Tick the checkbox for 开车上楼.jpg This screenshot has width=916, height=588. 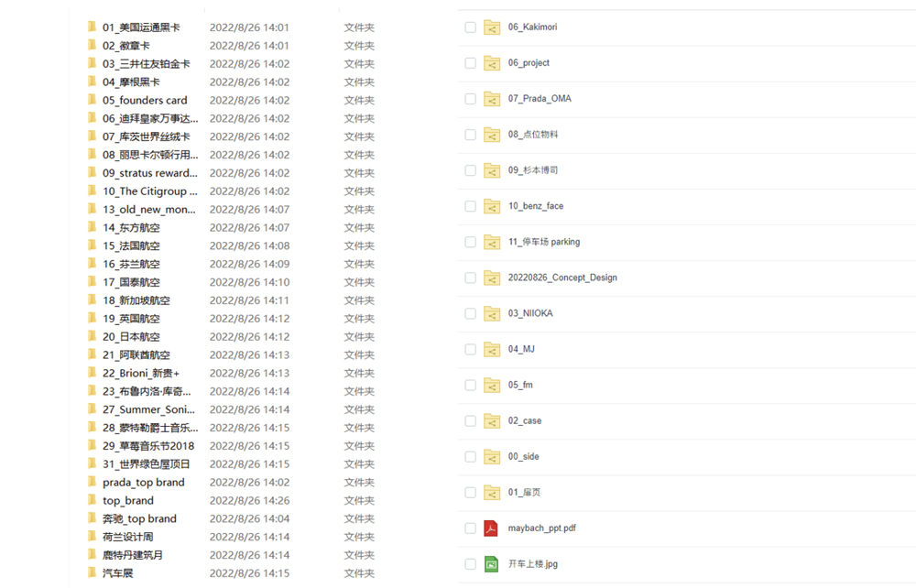pos(470,564)
